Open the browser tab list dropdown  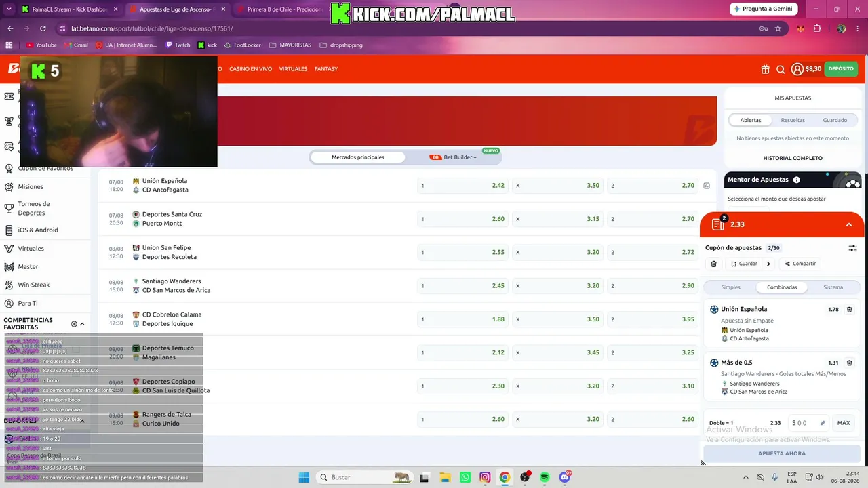click(x=9, y=9)
